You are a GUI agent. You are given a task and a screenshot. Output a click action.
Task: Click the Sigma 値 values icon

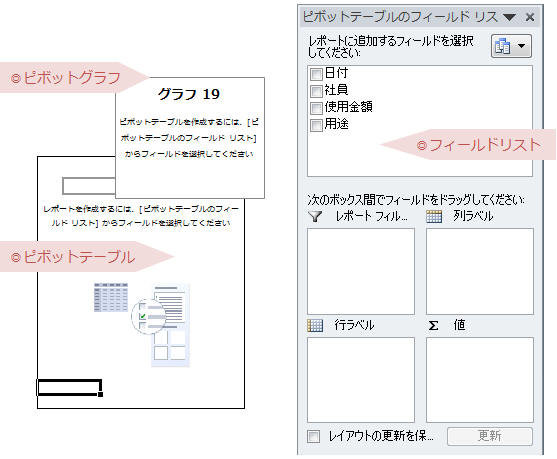pos(433,325)
